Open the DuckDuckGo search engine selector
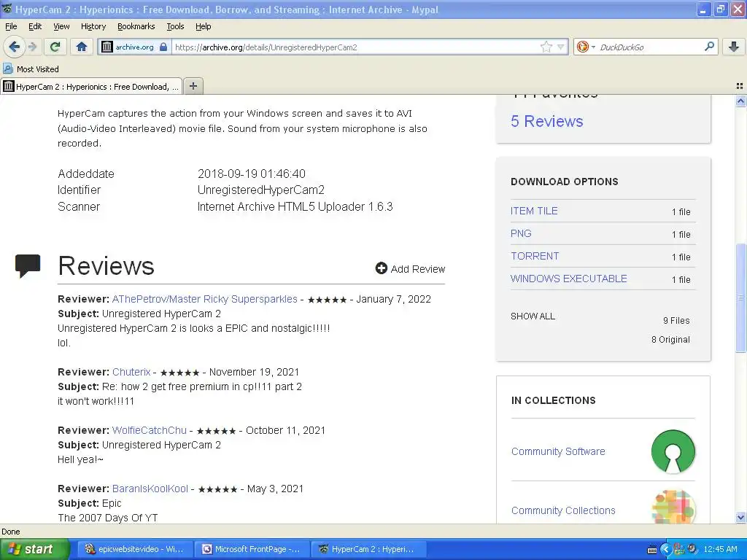The height and width of the screenshot is (560, 747). click(586, 47)
